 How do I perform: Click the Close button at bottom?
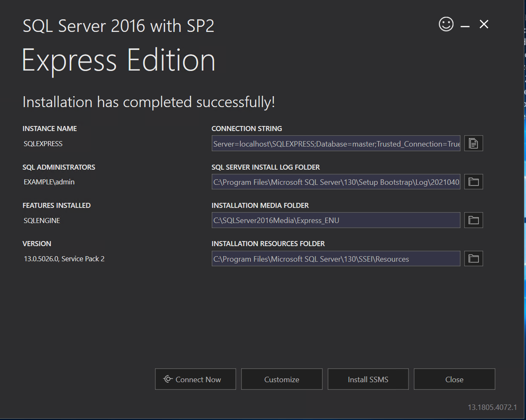[454, 379]
